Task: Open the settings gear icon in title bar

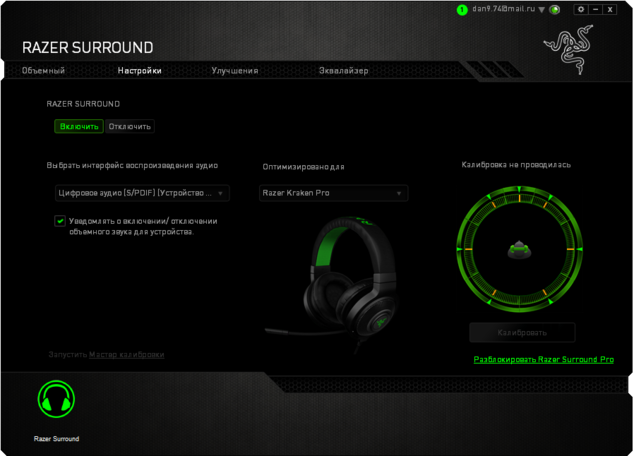Action: [581, 9]
